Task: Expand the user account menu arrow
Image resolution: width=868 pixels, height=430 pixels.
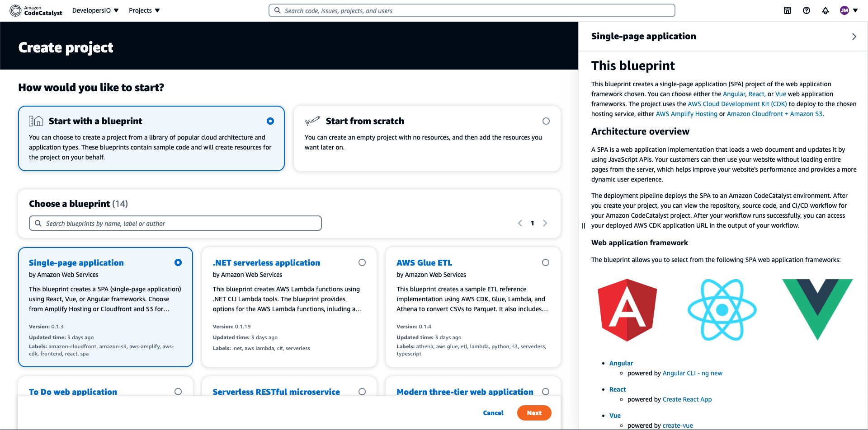Action: pyautogui.click(x=855, y=10)
